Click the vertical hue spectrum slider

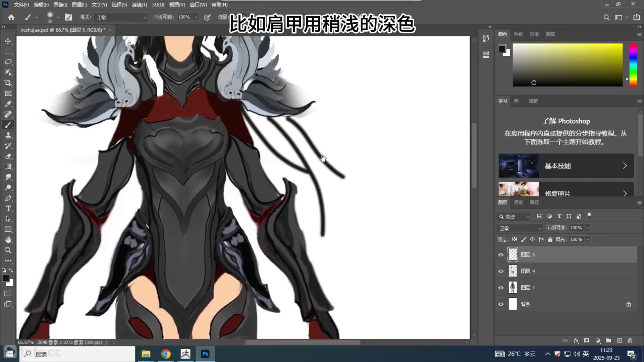pos(633,65)
